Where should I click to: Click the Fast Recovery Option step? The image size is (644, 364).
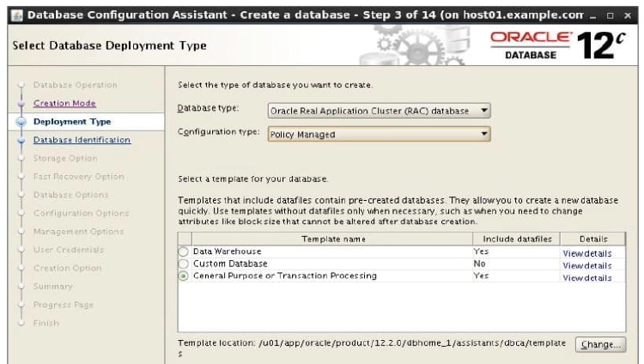[78, 177]
